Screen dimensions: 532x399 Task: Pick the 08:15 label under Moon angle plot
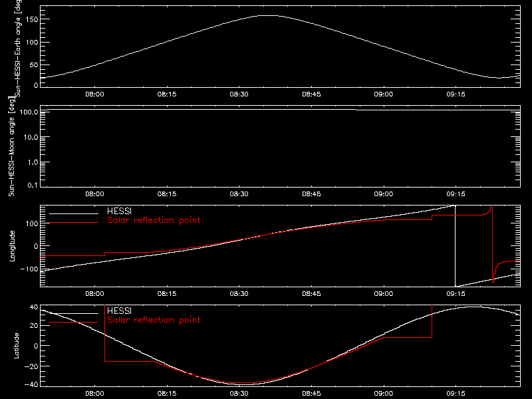click(167, 194)
